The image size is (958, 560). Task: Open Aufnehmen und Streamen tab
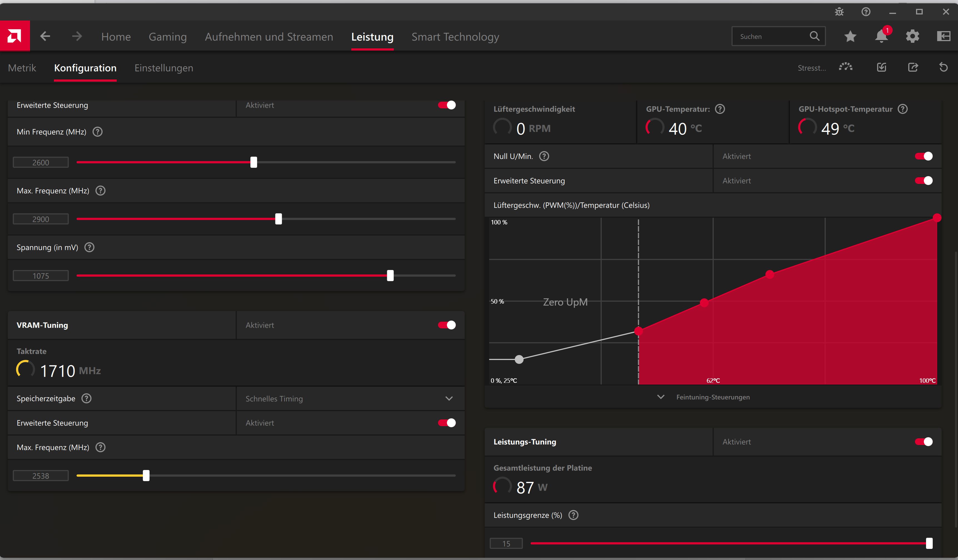coord(269,36)
